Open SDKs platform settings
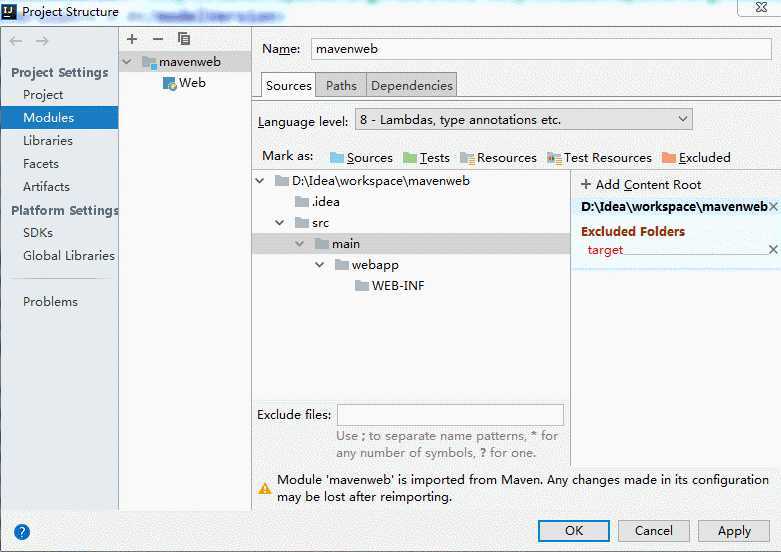 (x=38, y=233)
